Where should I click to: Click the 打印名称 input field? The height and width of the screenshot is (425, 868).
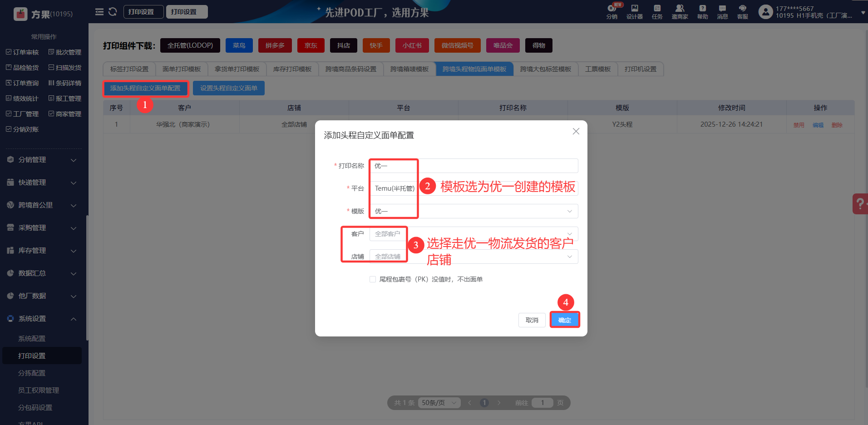pos(473,166)
